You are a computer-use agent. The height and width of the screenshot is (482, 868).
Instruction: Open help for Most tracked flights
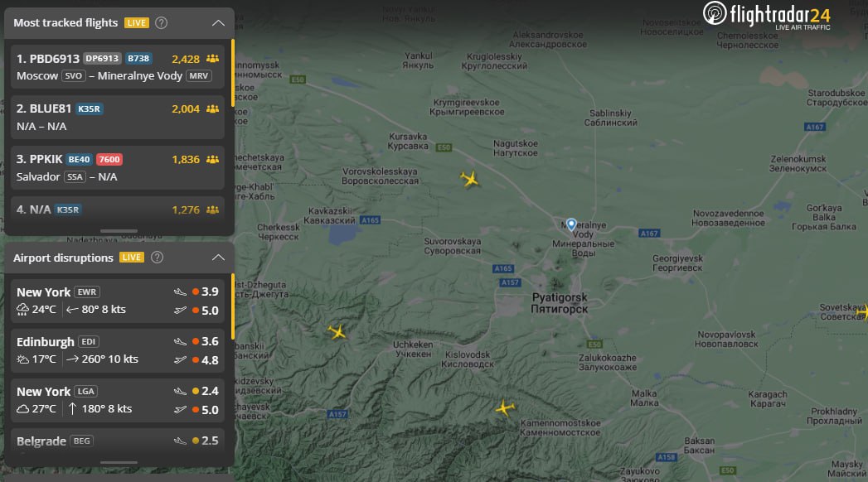(162, 23)
